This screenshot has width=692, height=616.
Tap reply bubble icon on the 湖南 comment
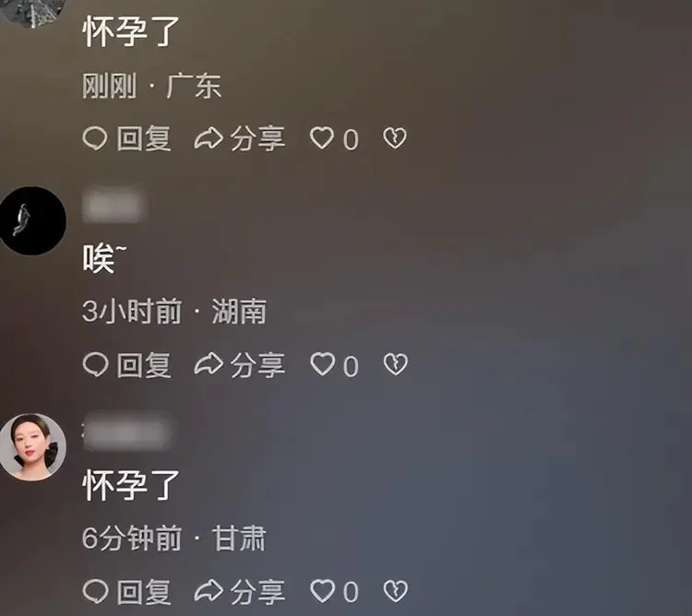(x=95, y=364)
